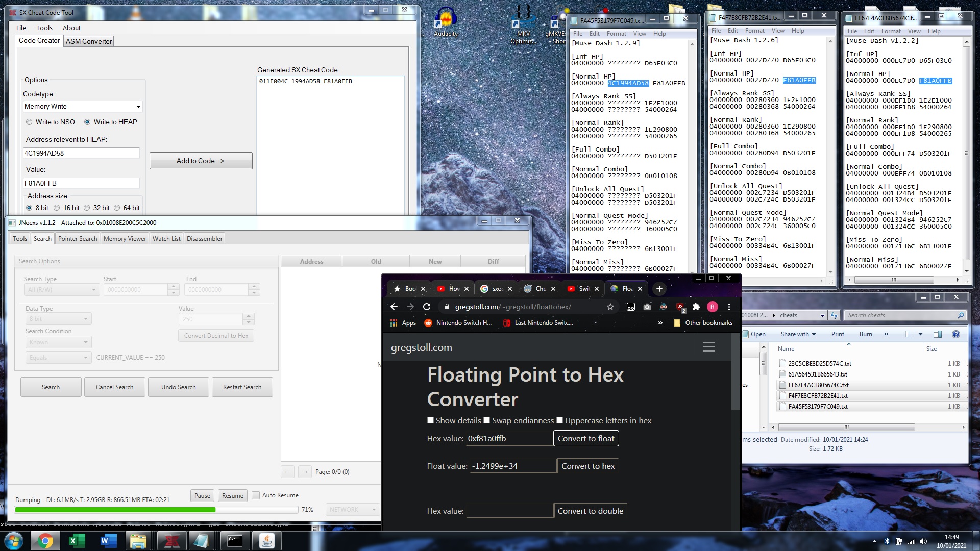The width and height of the screenshot is (980, 551).
Task: Click Convert to float button
Action: tap(586, 439)
